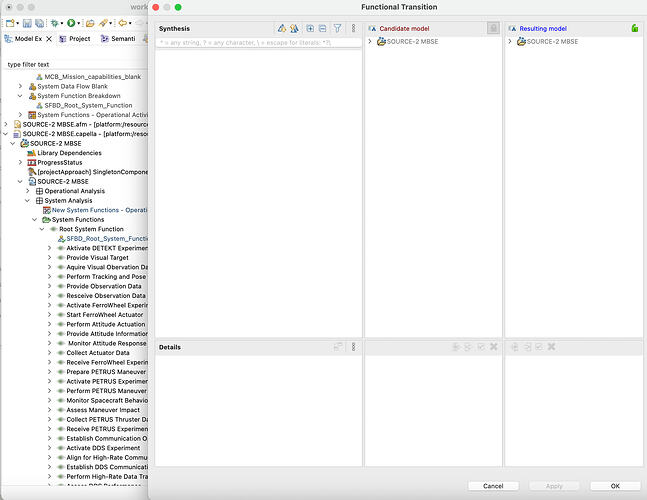Screen dimensions: 647x500
Task: Click the Expand All icon in Synthesis
Action: [310, 28]
